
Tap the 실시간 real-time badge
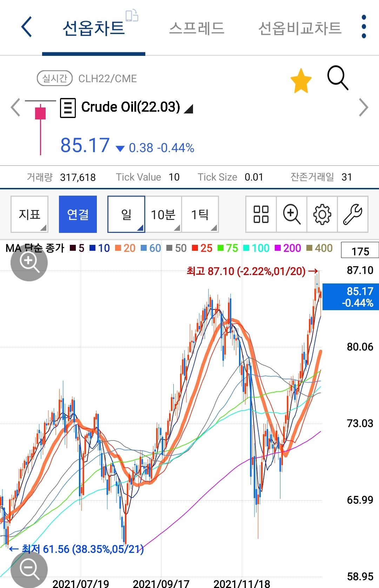[x=55, y=78]
